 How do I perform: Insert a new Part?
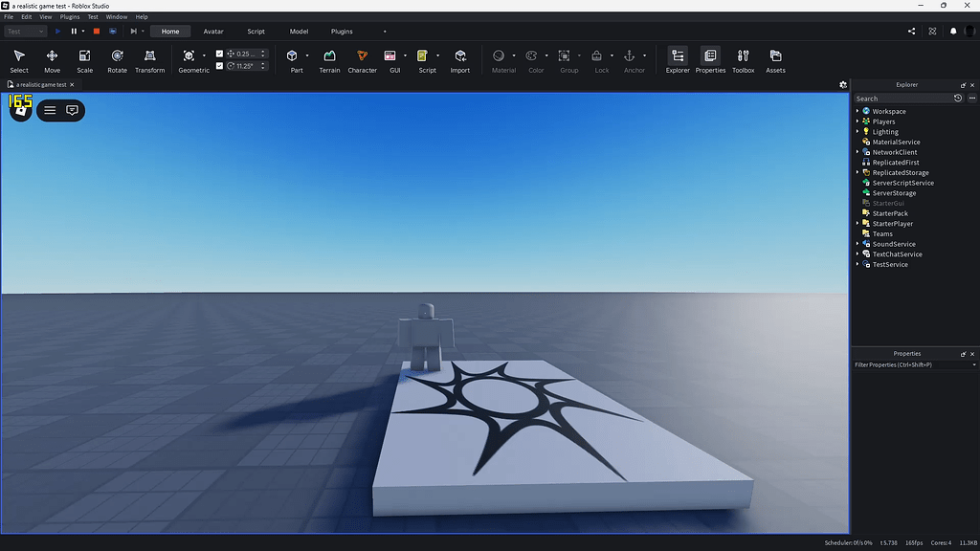tap(292, 55)
